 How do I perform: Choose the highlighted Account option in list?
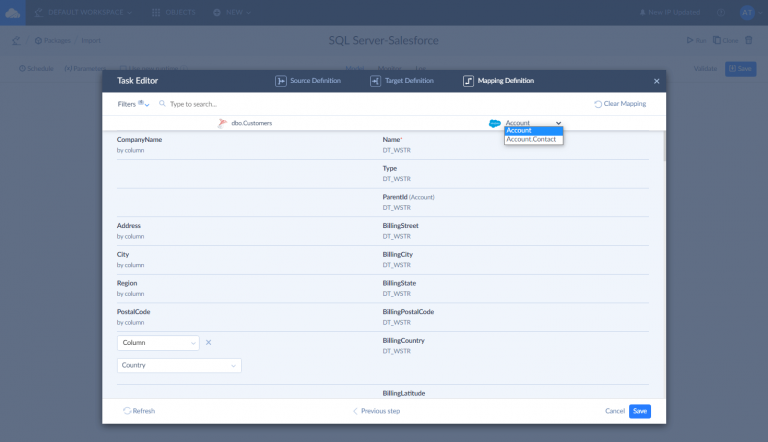pyautogui.click(x=532, y=130)
